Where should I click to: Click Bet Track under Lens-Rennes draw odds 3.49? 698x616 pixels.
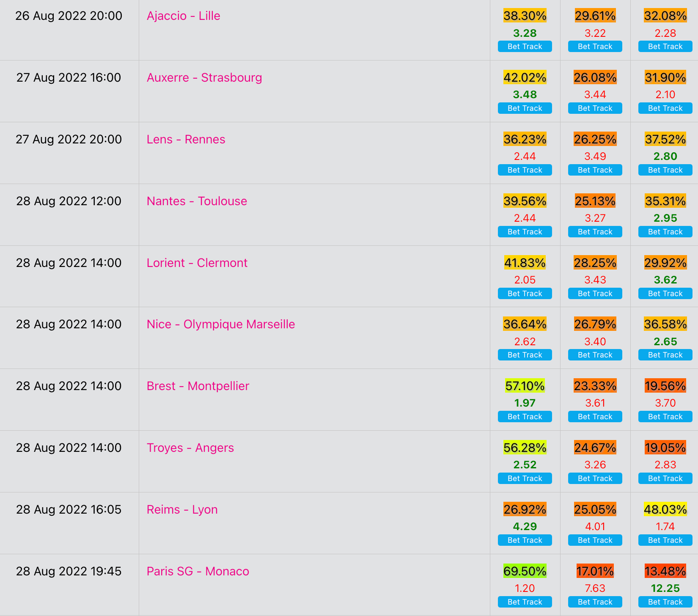click(595, 170)
